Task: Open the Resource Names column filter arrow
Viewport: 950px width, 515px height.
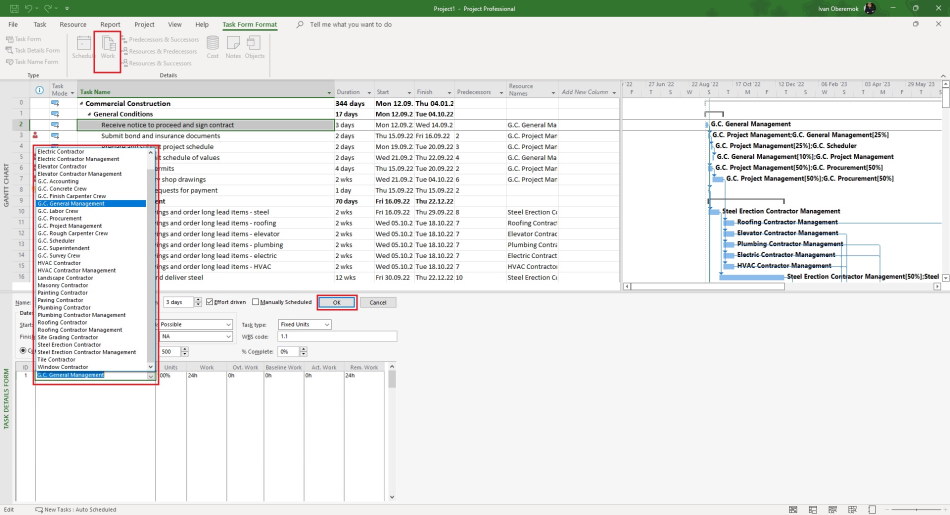Action: [x=553, y=93]
